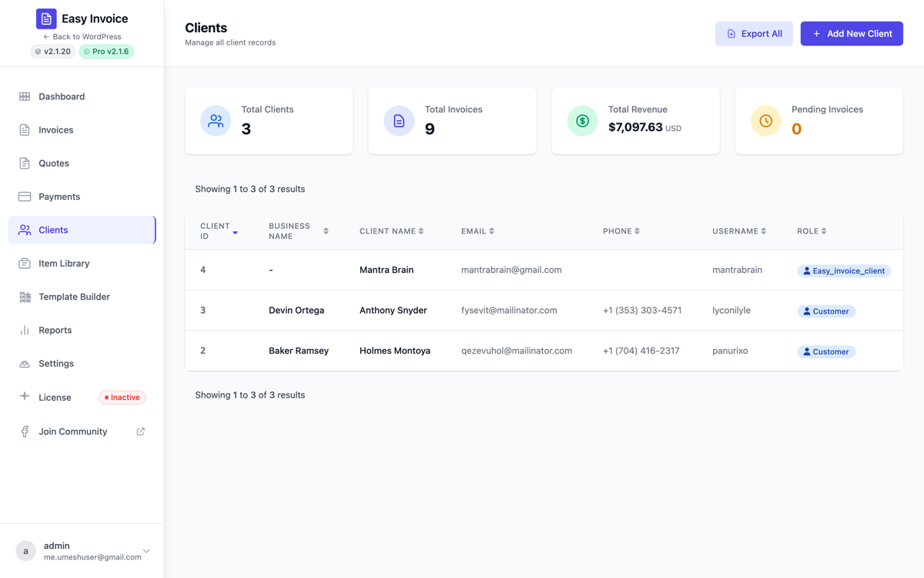
Task: Open Join Community external link icon
Action: (x=141, y=432)
